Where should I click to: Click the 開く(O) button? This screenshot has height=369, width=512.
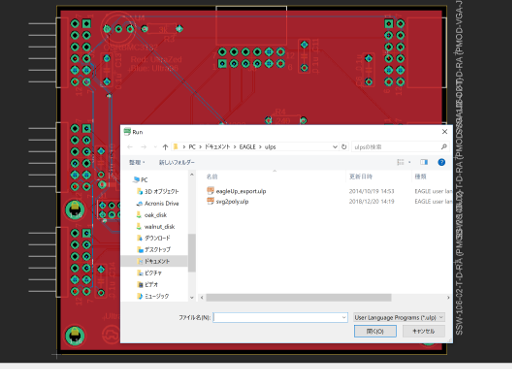[x=375, y=331]
